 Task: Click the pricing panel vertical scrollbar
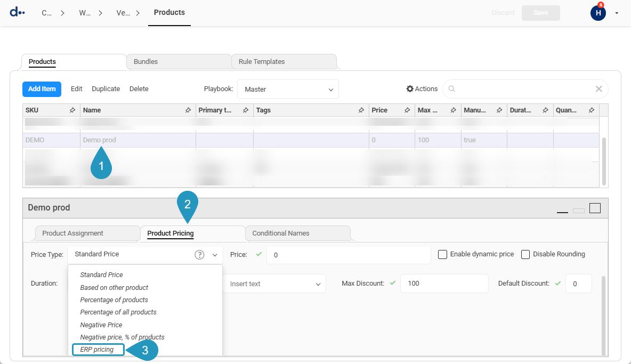click(603, 315)
